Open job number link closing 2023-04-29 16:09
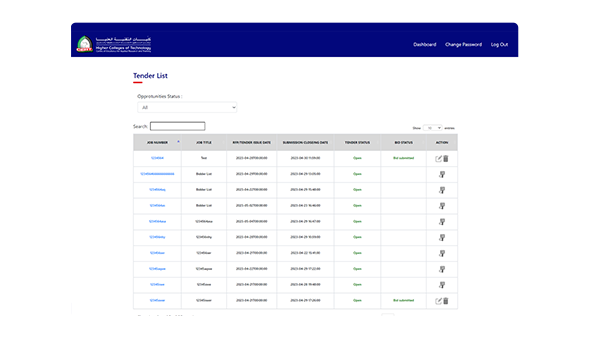 (157, 237)
